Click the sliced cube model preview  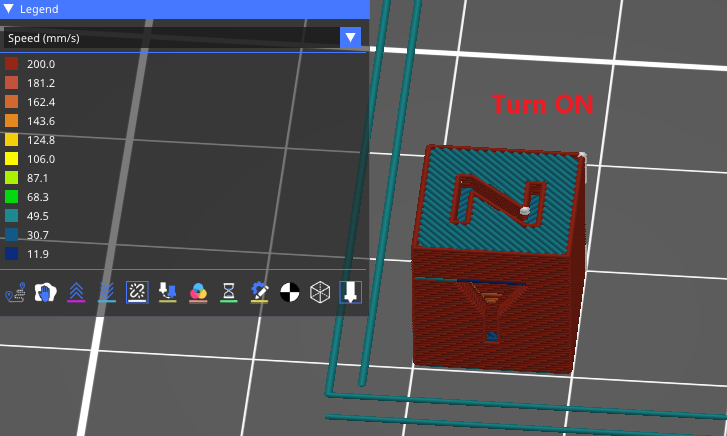pyautogui.click(x=497, y=260)
